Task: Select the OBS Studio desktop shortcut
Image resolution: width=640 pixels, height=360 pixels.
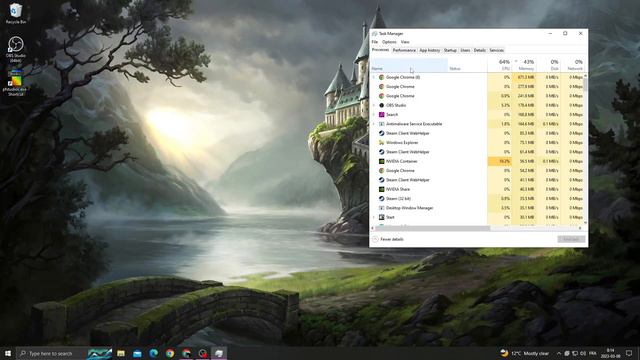Action: 16,49
